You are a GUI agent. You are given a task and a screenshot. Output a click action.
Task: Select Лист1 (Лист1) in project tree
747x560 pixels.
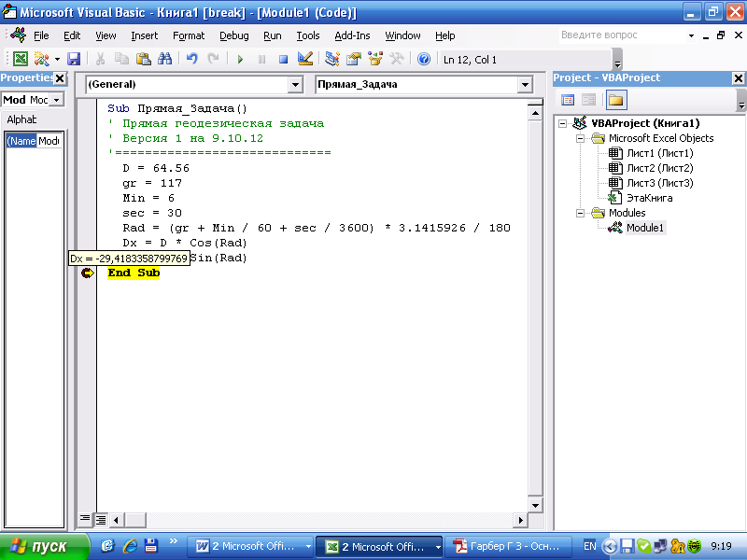coord(660,153)
